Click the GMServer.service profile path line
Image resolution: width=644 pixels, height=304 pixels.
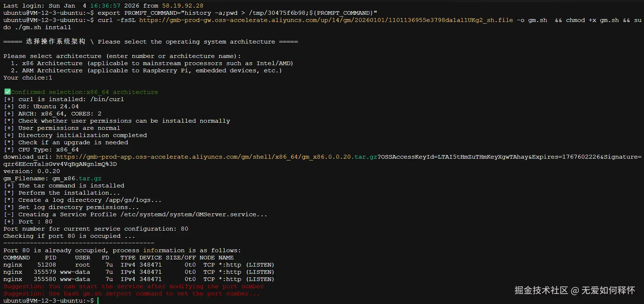(194, 214)
